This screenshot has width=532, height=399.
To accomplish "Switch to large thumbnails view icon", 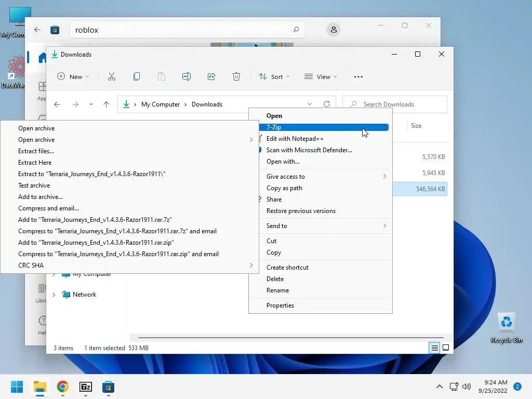I will click(x=446, y=348).
